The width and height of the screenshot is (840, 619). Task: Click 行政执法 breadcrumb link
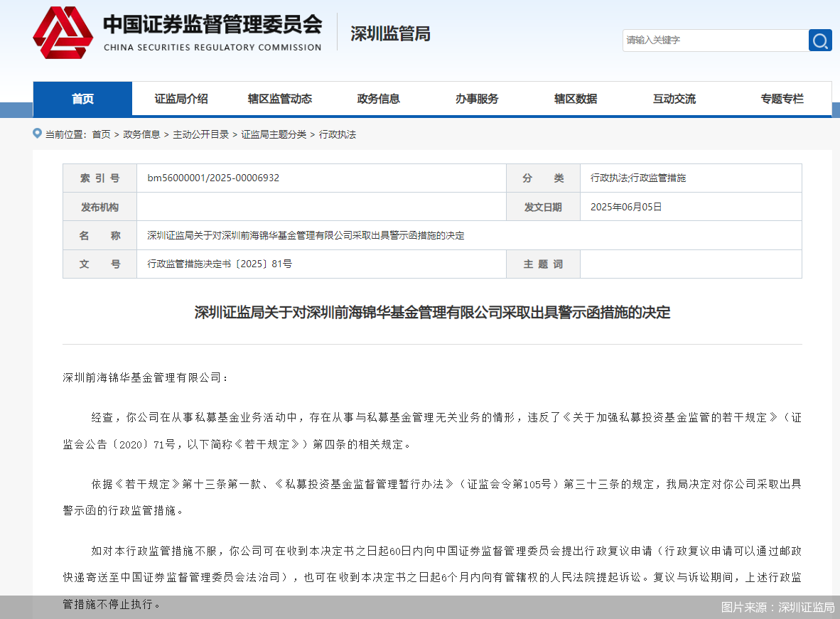point(337,134)
